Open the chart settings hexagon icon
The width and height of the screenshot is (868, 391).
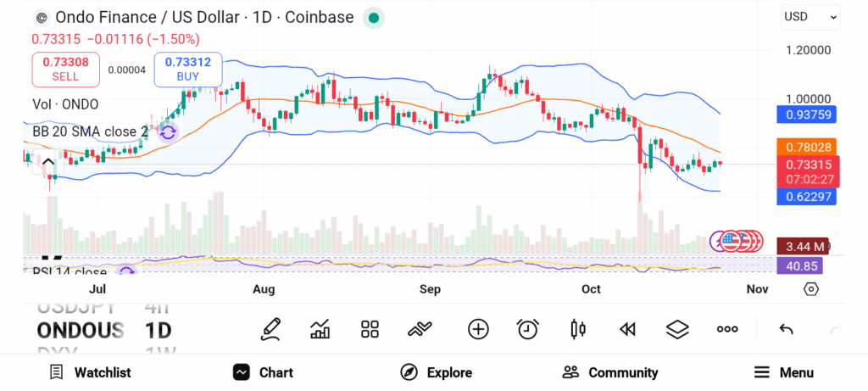pos(811,289)
